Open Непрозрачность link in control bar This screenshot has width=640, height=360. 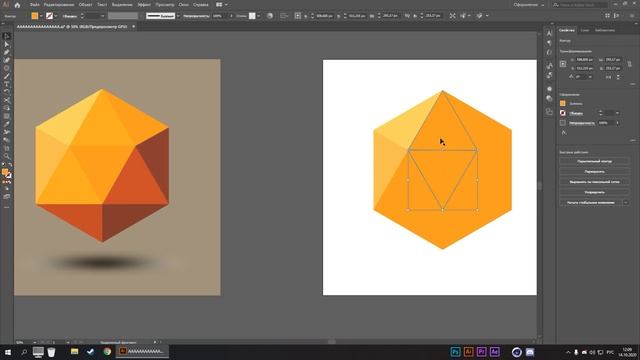pyautogui.click(x=196, y=16)
